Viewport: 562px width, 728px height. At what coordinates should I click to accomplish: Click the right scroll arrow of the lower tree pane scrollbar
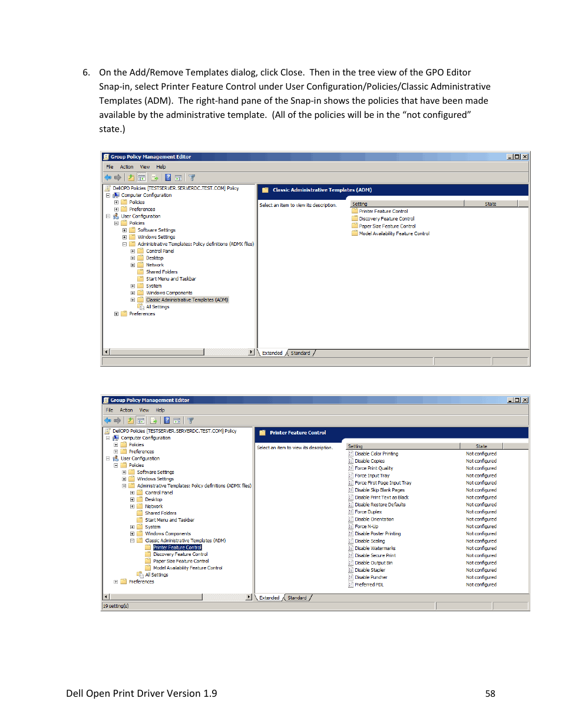[249, 597]
